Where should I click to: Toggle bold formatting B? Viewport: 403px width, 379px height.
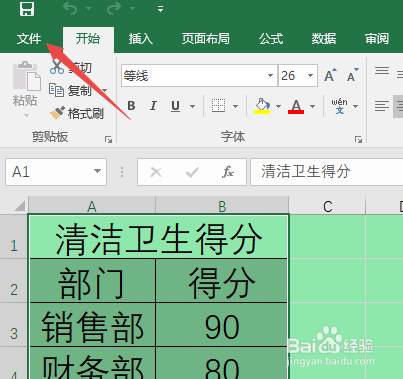[x=131, y=106]
